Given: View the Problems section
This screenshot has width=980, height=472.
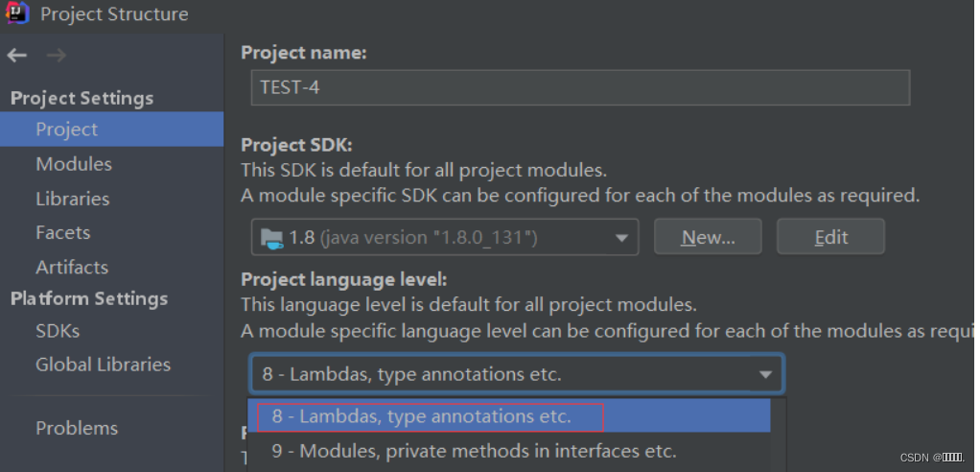Looking at the screenshot, I should point(77,428).
